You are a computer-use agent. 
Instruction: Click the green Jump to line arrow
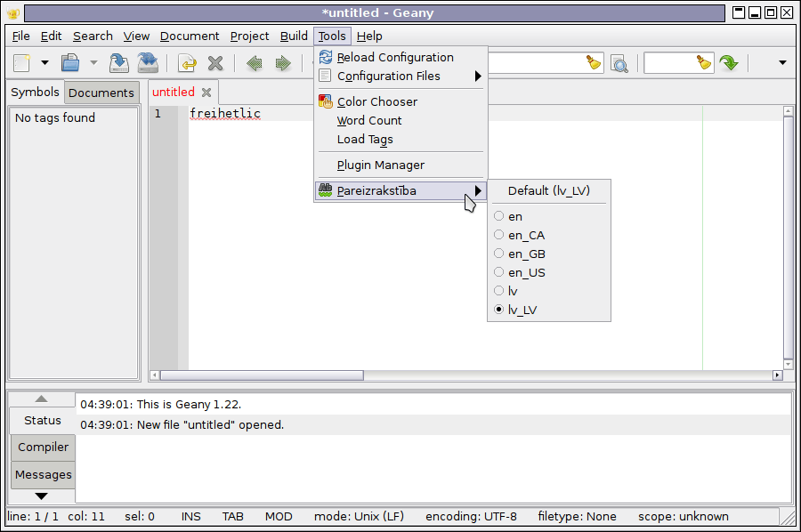(x=729, y=63)
